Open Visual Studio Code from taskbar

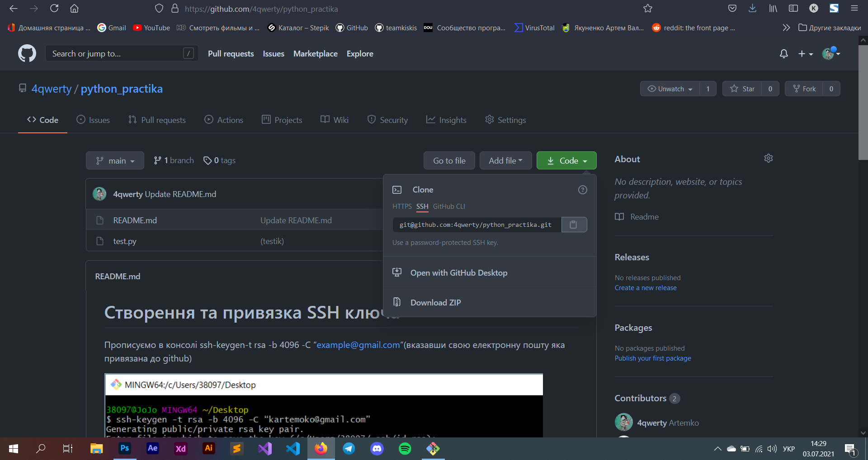pos(293,449)
